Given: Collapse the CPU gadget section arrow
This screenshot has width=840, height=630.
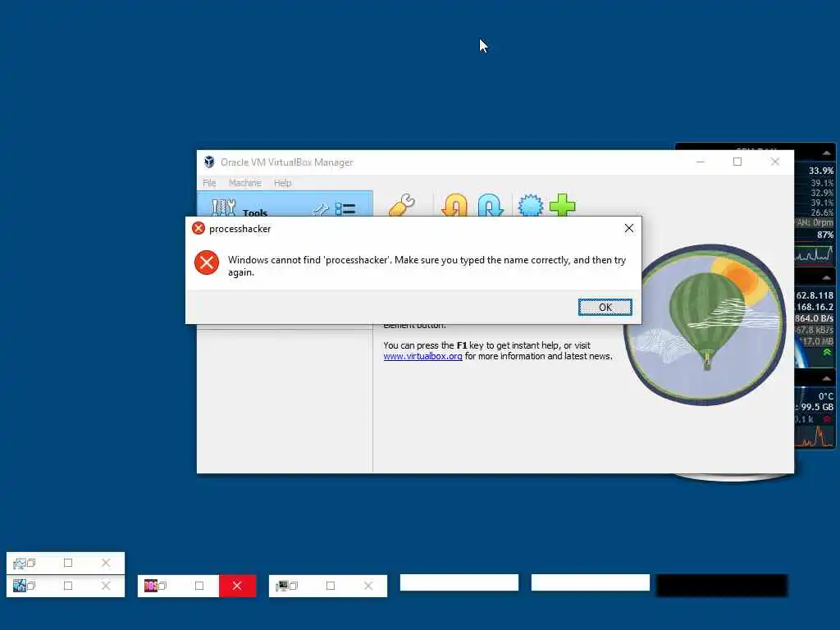Looking at the screenshot, I should [826, 153].
